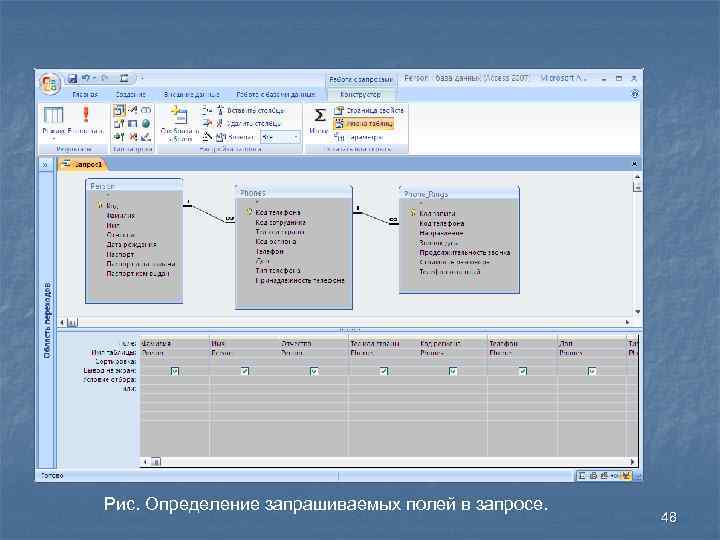
Task: Select Person table title bar
Action: tap(134, 186)
